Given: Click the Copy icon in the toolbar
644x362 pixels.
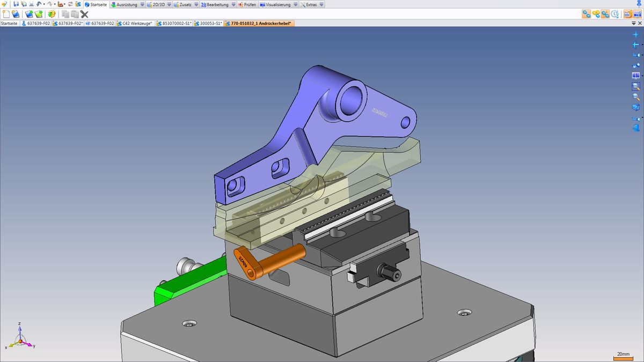Looking at the screenshot, I should tap(65, 14).
